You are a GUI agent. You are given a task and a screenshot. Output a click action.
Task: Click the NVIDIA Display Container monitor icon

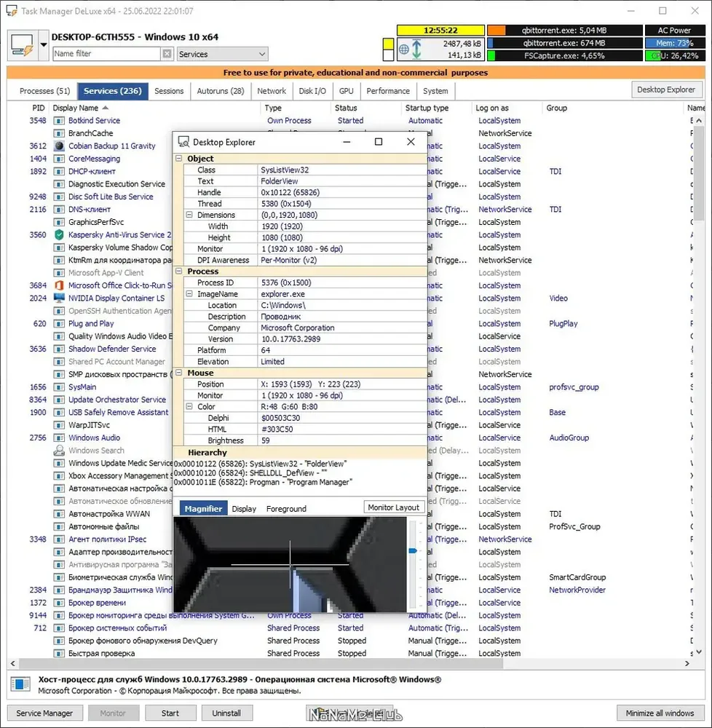[59, 298]
